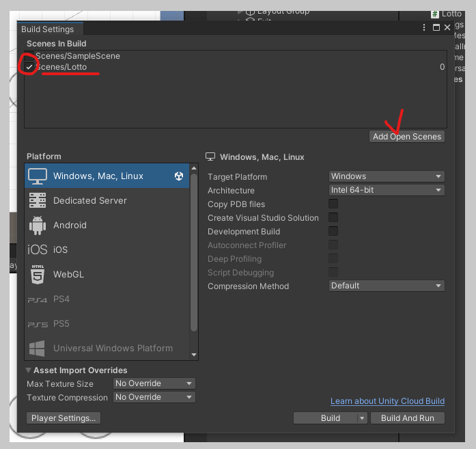Maximize the Build Settings window
This screenshot has width=476, height=449.
pos(436,27)
